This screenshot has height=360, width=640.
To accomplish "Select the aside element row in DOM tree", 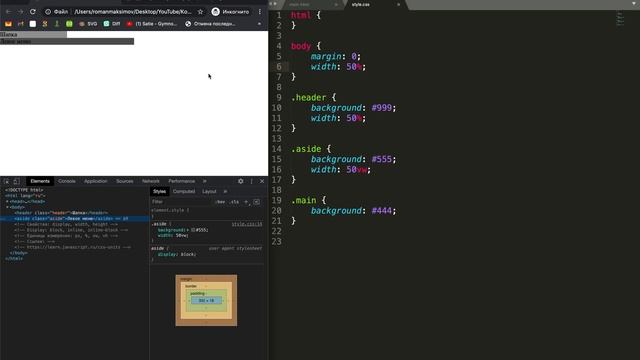I will click(75, 218).
